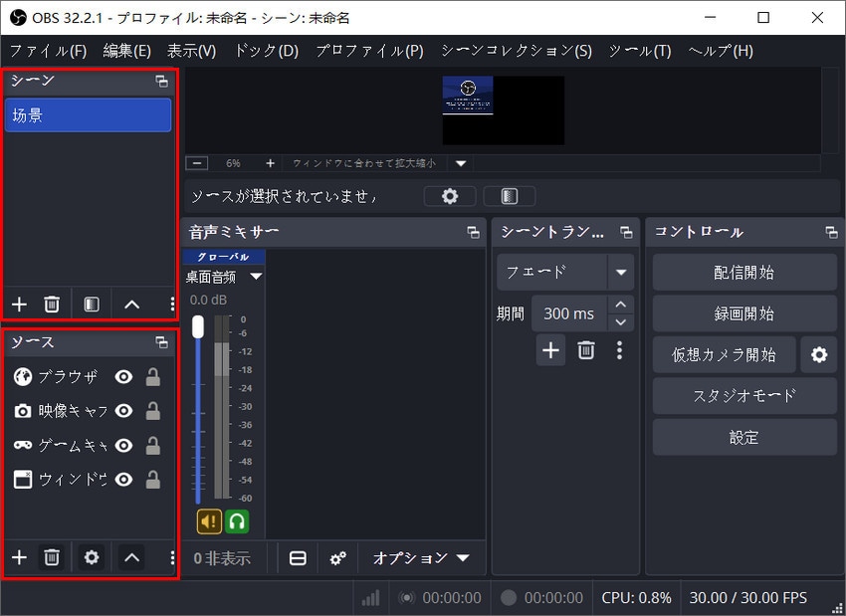846x616 pixels.
Task: Undock the ソース panel via float icon
Action: 161,342
